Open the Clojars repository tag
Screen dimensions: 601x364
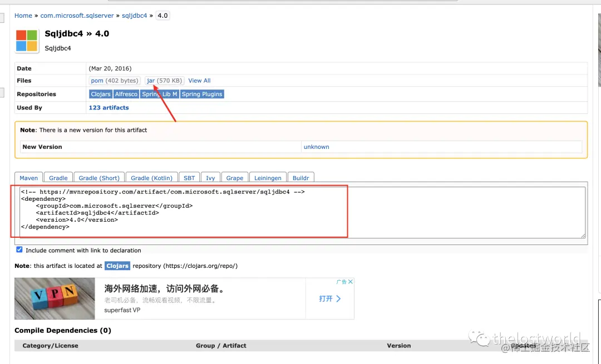point(100,94)
